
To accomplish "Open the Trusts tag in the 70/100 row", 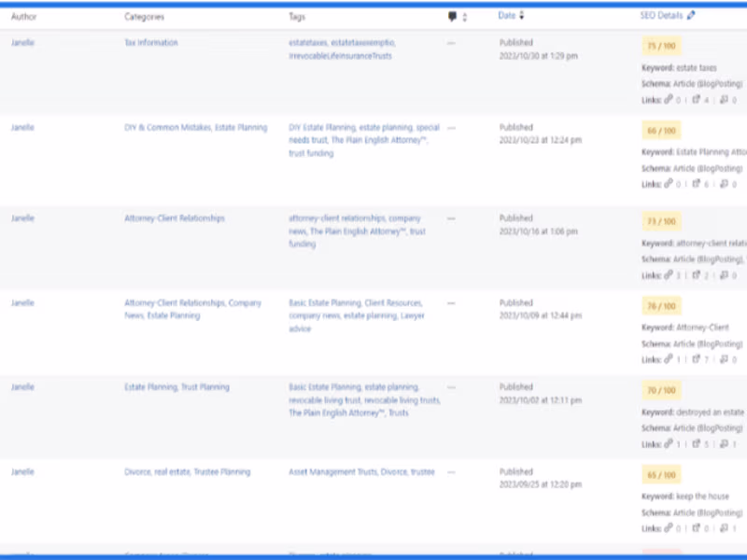I will coord(399,413).
